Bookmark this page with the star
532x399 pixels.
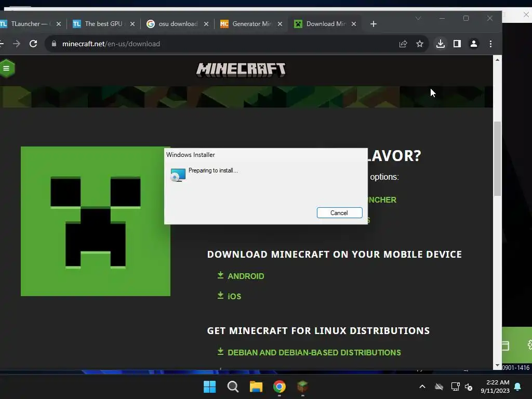[420, 44]
